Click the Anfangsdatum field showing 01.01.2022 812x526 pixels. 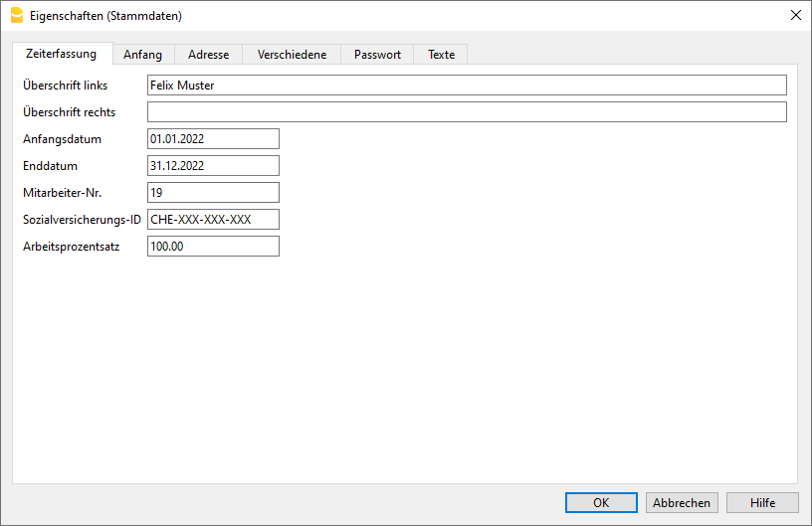[212, 139]
